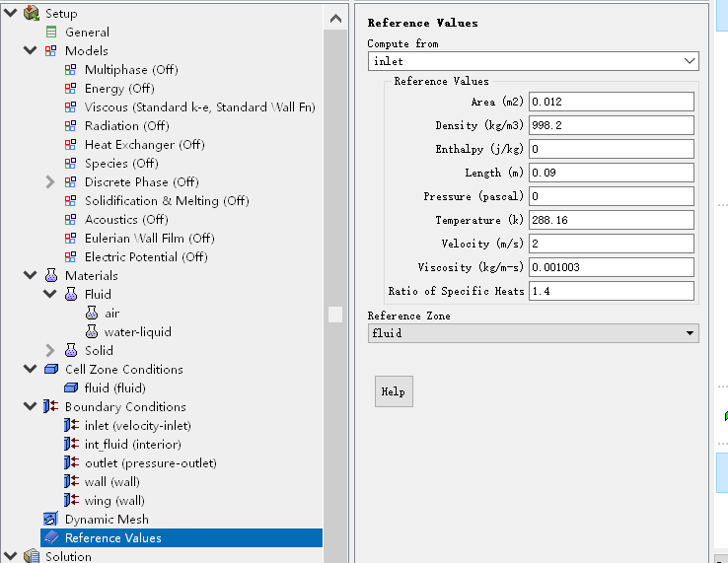The height and width of the screenshot is (563, 728).
Task: Click the Models node icon
Action: click(51, 51)
